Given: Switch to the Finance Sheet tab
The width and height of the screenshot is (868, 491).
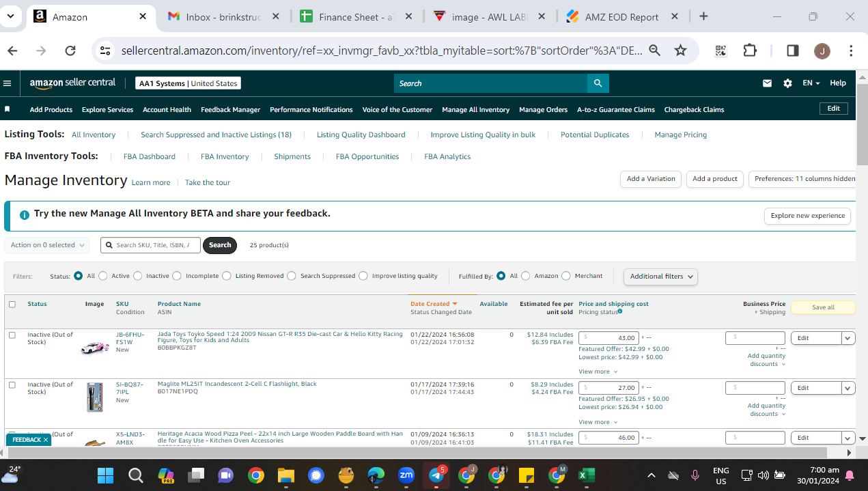Looking at the screenshot, I should [x=356, y=17].
